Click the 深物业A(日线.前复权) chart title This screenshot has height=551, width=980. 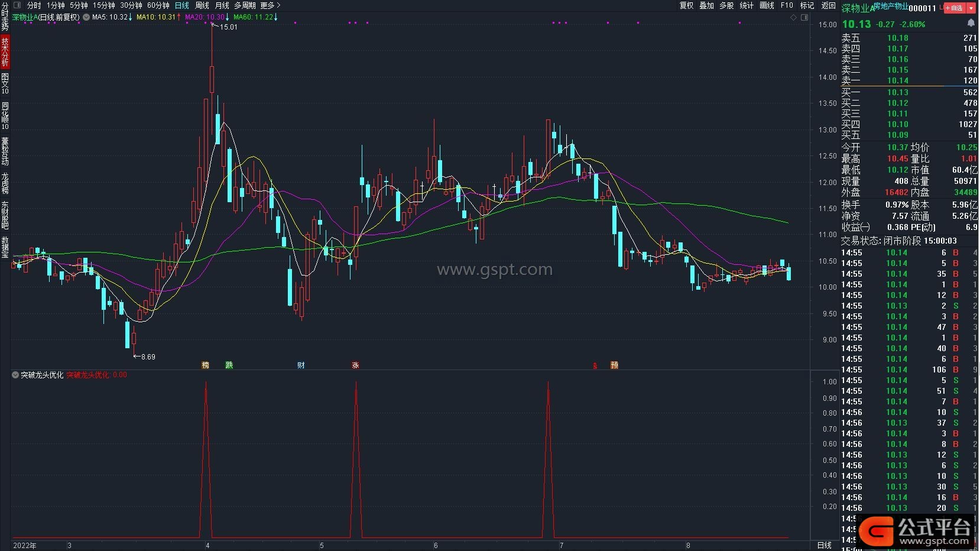pyautogui.click(x=46, y=17)
